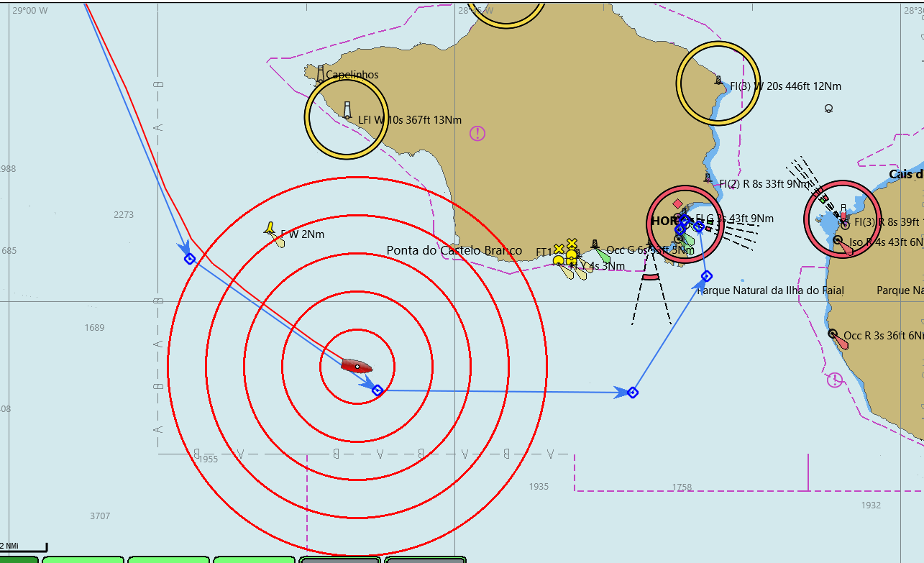The width and height of the screenshot is (924, 563).
Task: Select the Iso R 4s 43ft light label
Action: pos(887,242)
